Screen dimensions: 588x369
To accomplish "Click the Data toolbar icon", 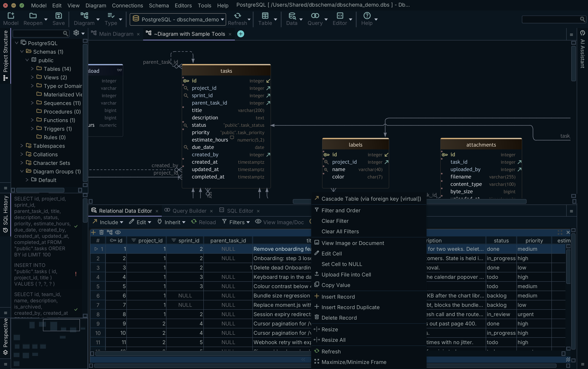I will pyautogui.click(x=292, y=16).
